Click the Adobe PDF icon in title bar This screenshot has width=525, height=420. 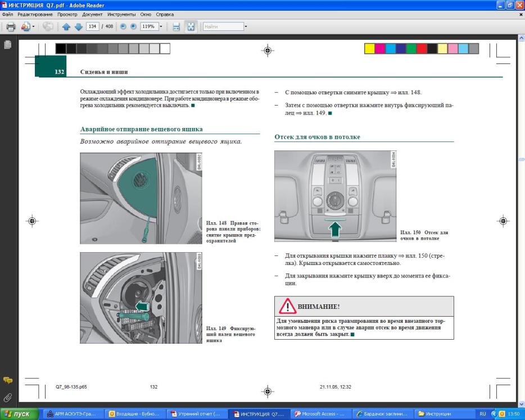click(4, 5)
